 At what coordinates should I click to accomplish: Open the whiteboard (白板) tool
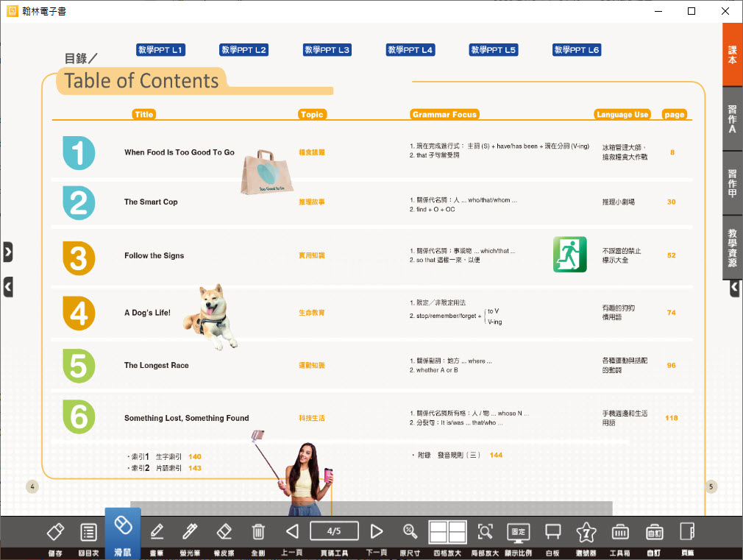(x=552, y=532)
